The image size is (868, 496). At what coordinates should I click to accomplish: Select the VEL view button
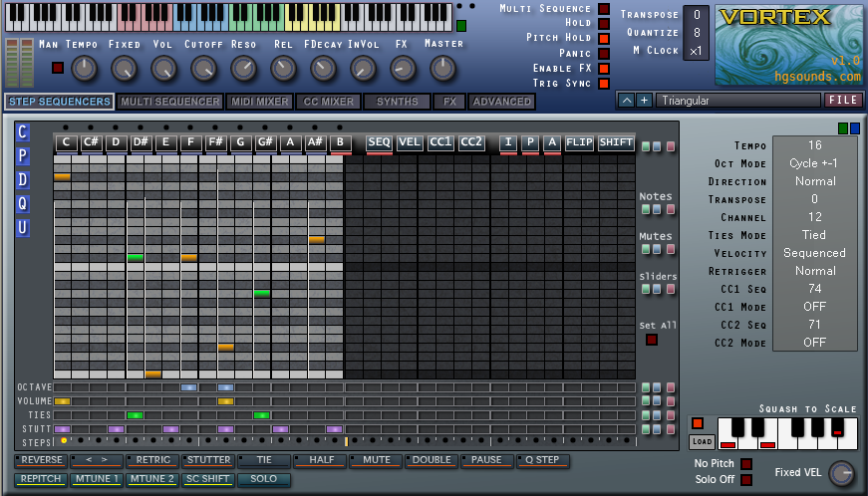click(x=410, y=142)
